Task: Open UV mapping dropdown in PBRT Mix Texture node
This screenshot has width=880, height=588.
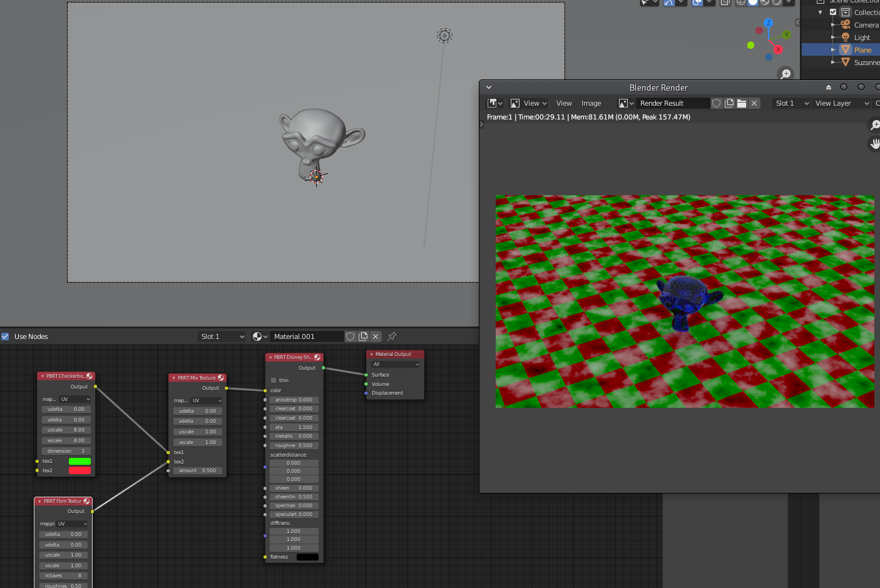Action: point(207,400)
